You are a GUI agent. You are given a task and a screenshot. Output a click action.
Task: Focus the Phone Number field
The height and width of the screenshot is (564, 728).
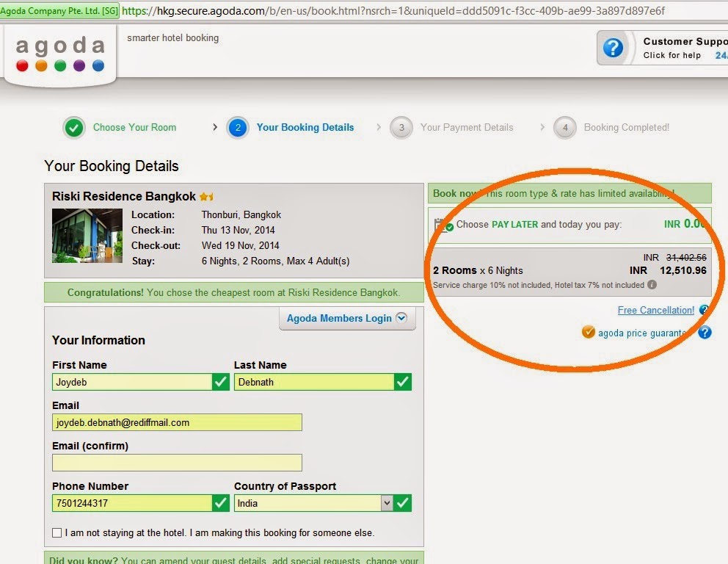(x=132, y=503)
